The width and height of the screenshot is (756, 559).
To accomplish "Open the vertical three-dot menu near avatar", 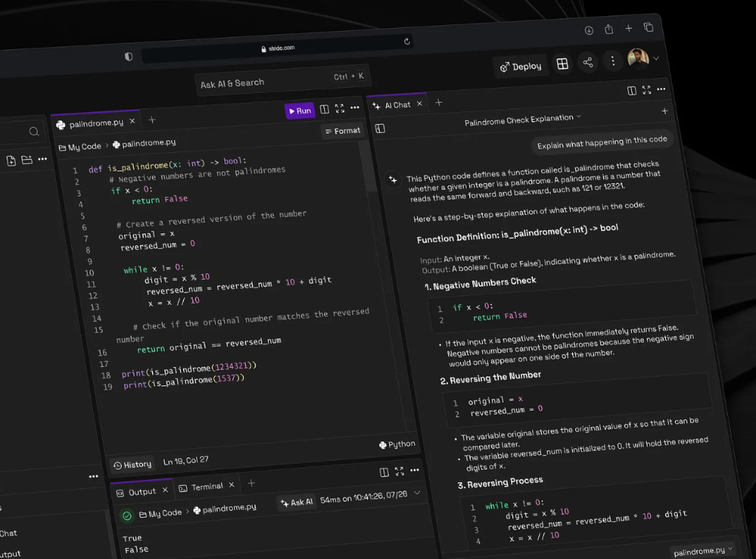I will pyautogui.click(x=612, y=61).
